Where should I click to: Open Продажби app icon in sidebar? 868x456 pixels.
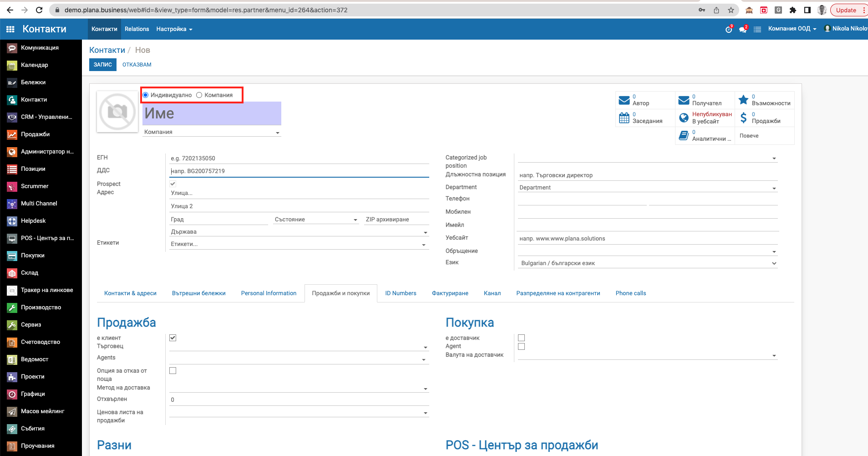12,134
